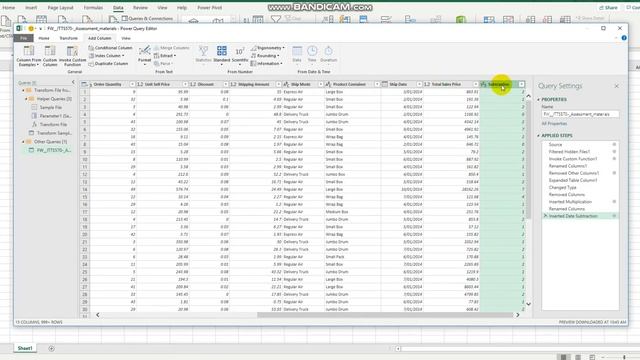Select the Changed Type applied step
640x360 pixels.
tap(562, 187)
